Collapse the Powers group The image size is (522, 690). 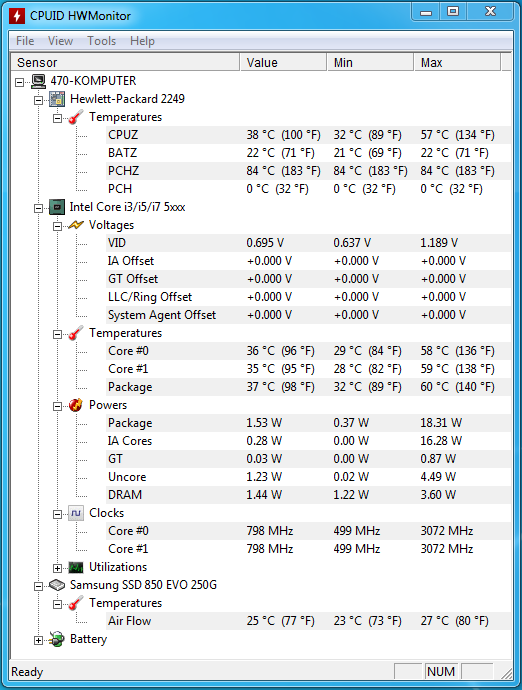coord(57,406)
